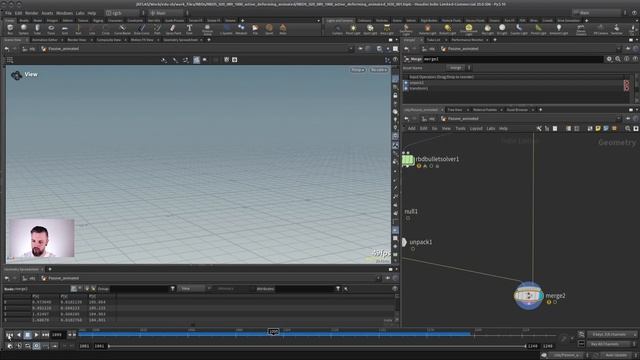Open the Windows menu

coord(64,13)
